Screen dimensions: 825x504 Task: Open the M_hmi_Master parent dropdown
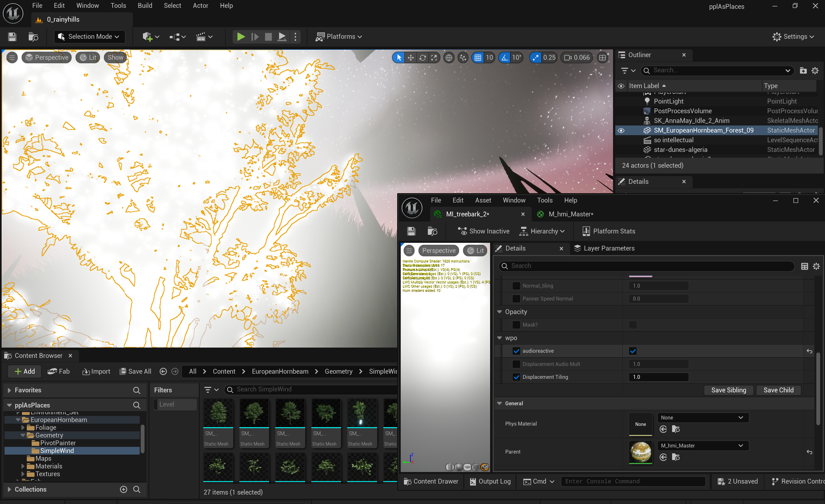click(x=702, y=445)
